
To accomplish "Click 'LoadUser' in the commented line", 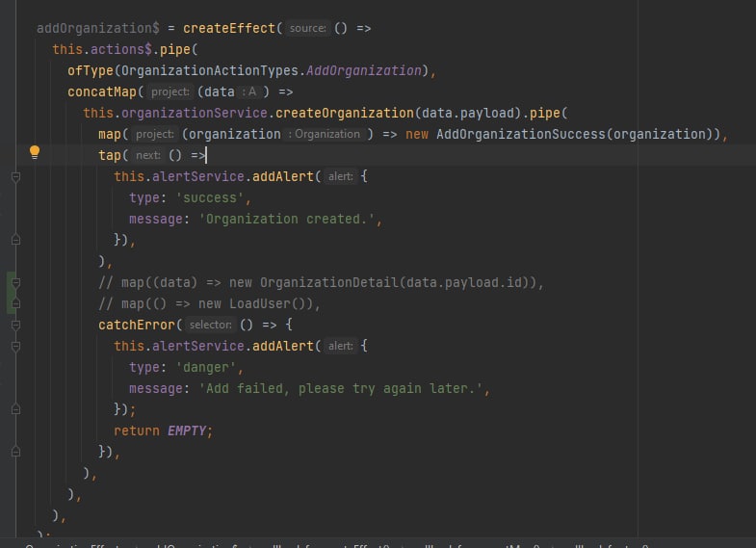I will pyautogui.click(x=260, y=304).
